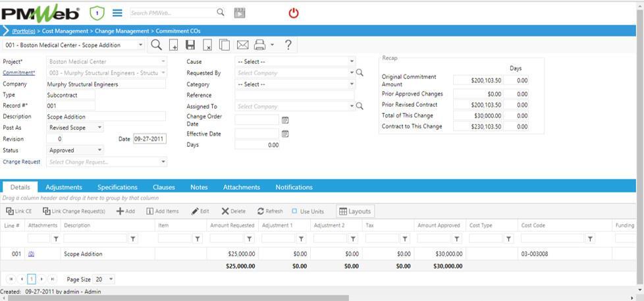Screen dimensions: 644x301
Task: Click the toolbar Search record magnifier icon
Action: (x=156, y=45)
